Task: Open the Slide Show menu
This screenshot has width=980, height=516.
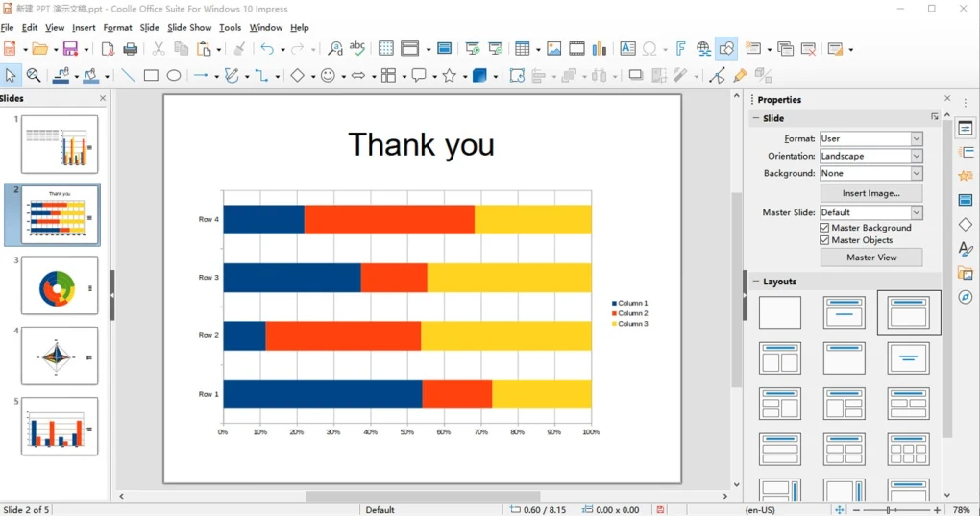Action: tap(188, 28)
